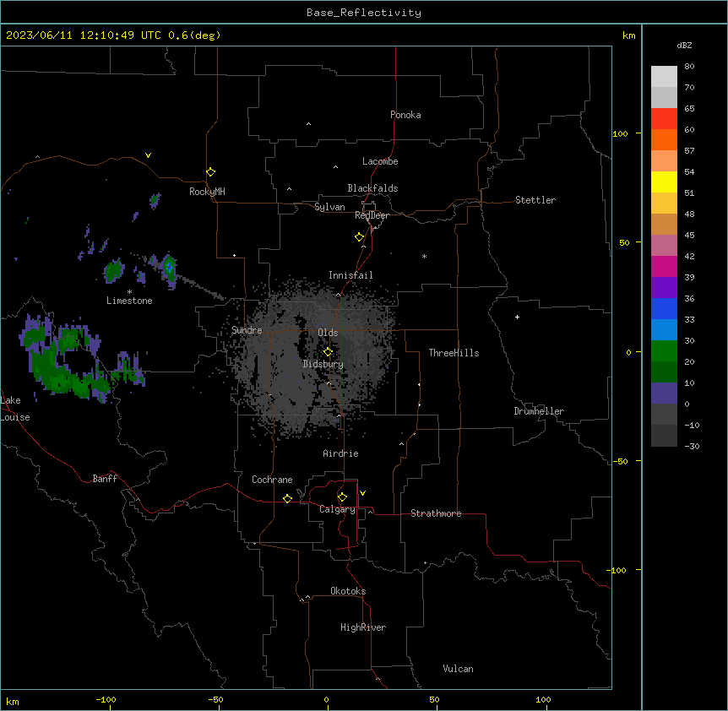Click the white caret marker southwest of Ponoka

(308, 124)
